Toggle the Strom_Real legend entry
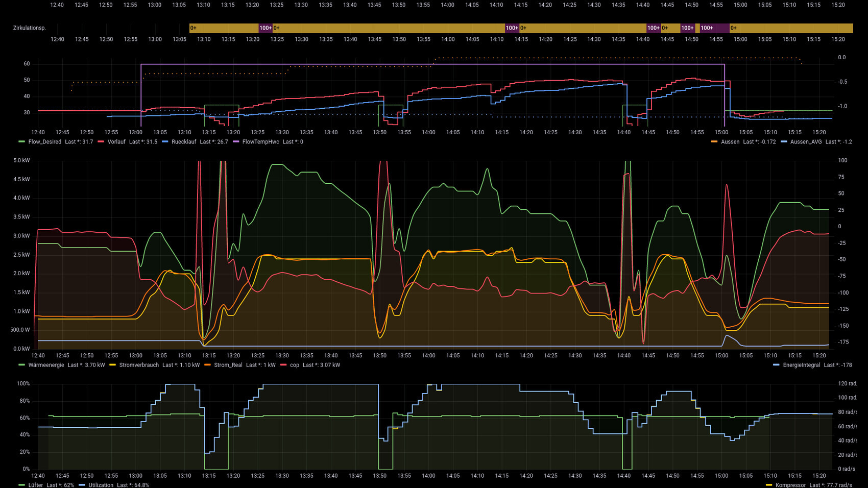Image resolution: width=868 pixels, height=488 pixels. [x=228, y=365]
